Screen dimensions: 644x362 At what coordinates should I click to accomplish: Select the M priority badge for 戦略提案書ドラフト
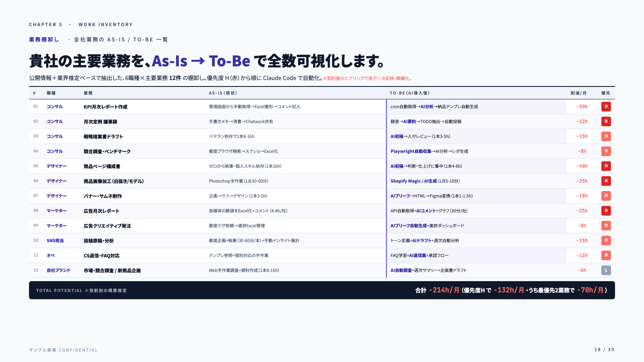tap(606, 136)
